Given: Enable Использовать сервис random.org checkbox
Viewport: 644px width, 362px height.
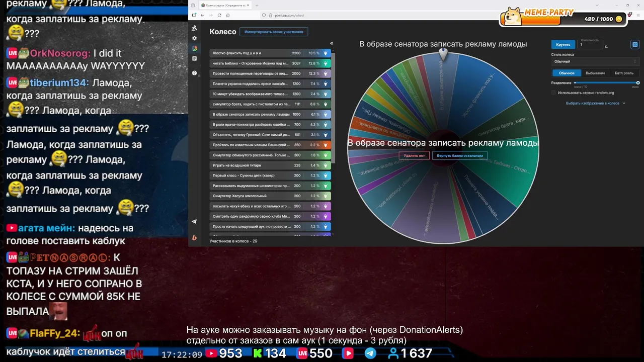Looking at the screenshot, I should [x=554, y=93].
